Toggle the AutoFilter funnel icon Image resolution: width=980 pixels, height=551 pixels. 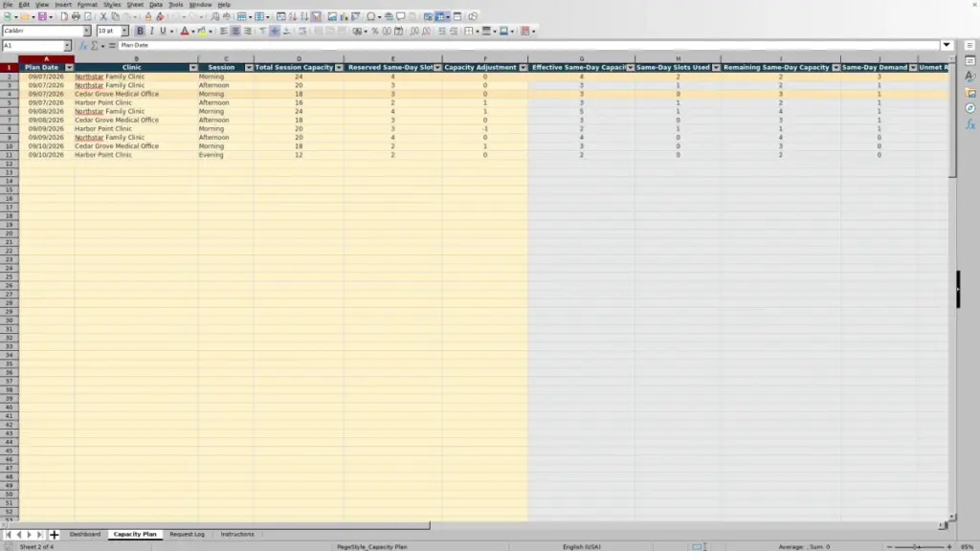coord(316,16)
